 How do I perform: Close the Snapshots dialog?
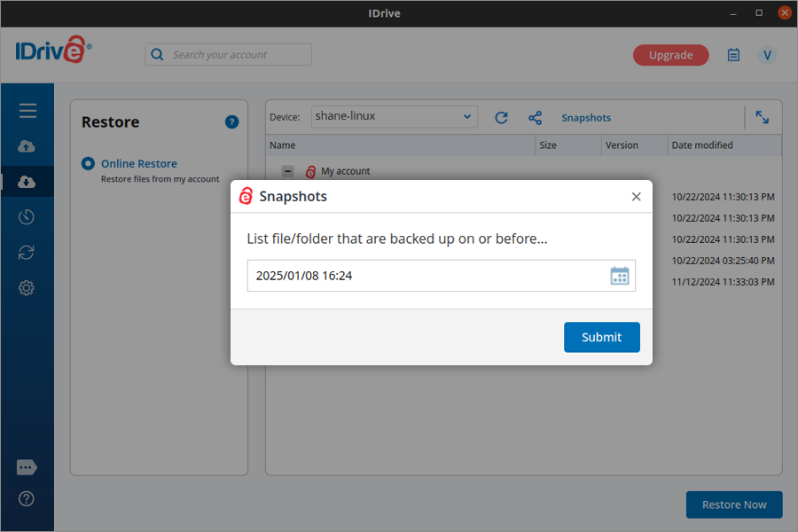tap(636, 197)
